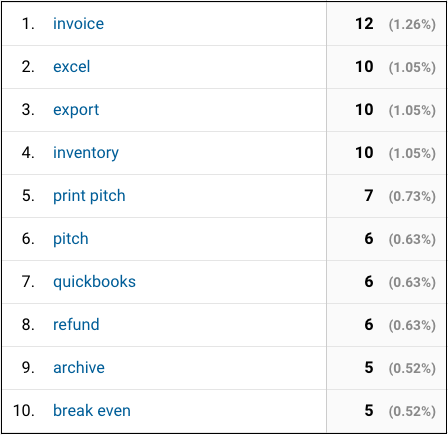This screenshot has width=448, height=435.
Task: Click the print pitch term link
Action: pos(89,196)
